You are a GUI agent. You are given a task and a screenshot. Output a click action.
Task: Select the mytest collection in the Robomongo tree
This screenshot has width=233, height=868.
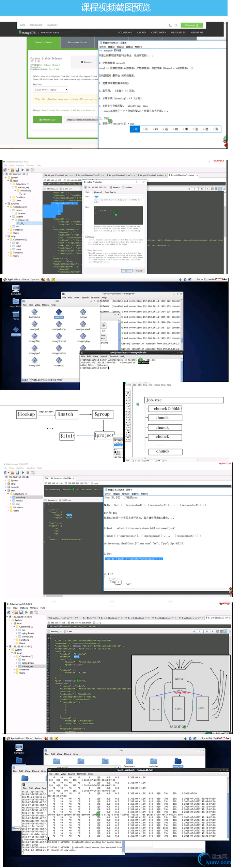[19, 501]
